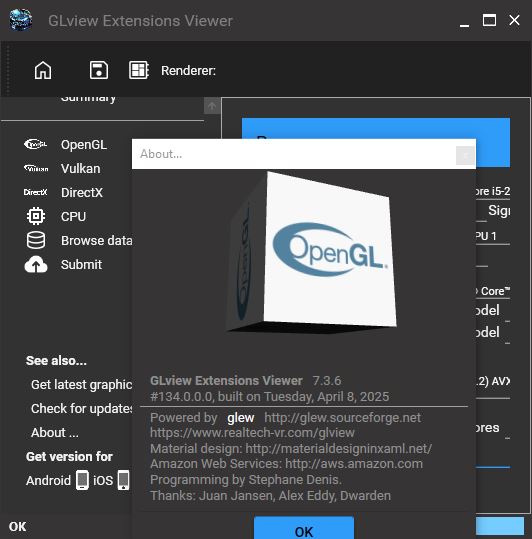Click the realtech-vr.com/glview URL
532x539 pixels.
(252, 432)
